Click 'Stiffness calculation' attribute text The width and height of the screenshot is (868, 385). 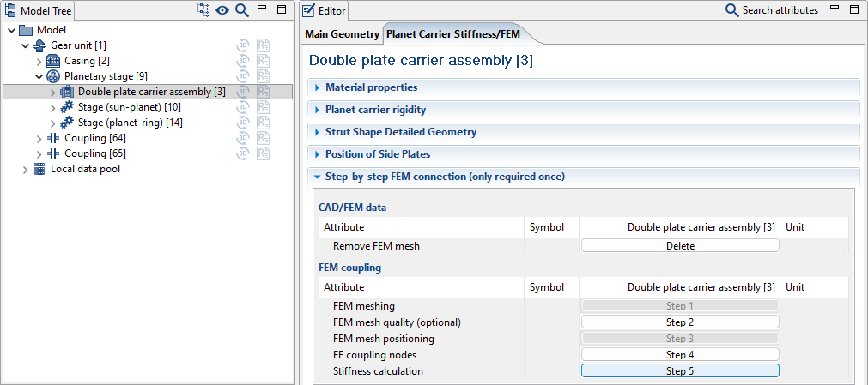(x=378, y=371)
